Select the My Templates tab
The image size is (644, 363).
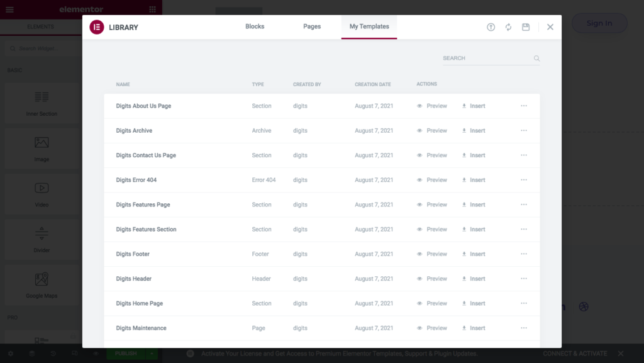click(x=369, y=26)
